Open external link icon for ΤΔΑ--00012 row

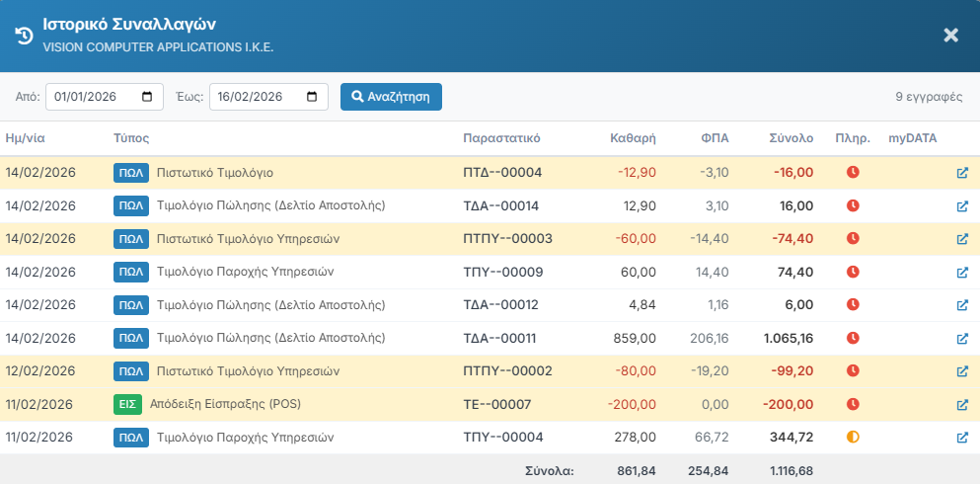962,305
